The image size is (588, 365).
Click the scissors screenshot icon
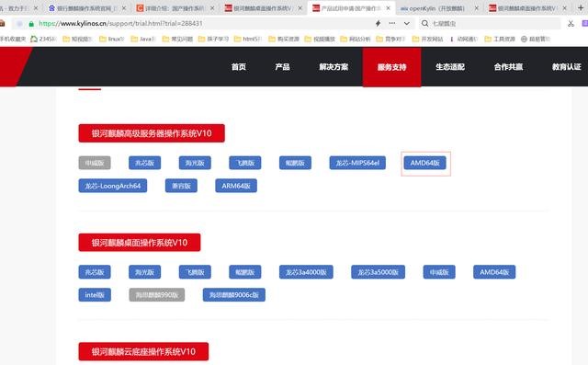point(571,24)
